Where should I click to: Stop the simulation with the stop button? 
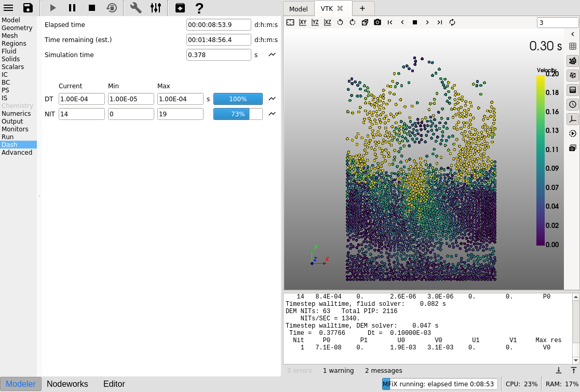click(92, 8)
